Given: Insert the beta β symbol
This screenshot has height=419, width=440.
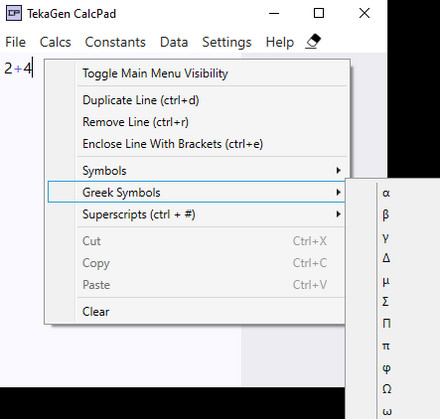Looking at the screenshot, I should point(386,214).
